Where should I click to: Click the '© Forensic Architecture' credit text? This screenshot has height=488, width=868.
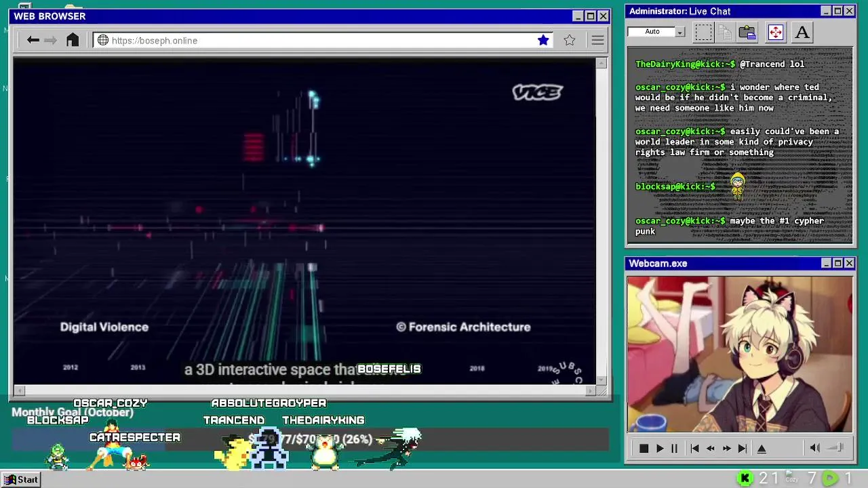pyautogui.click(x=463, y=327)
